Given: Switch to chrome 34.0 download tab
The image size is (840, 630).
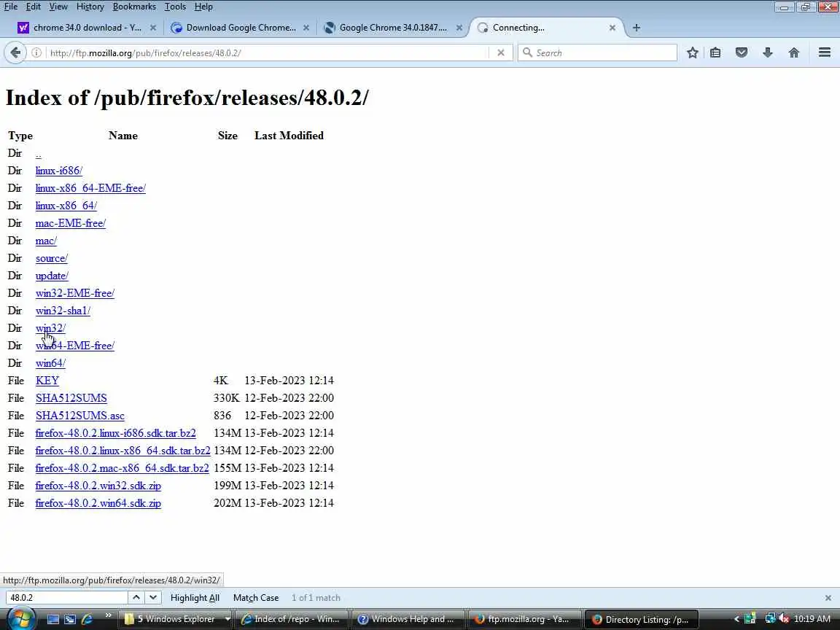Looking at the screenshot, I should coord(87,27).
